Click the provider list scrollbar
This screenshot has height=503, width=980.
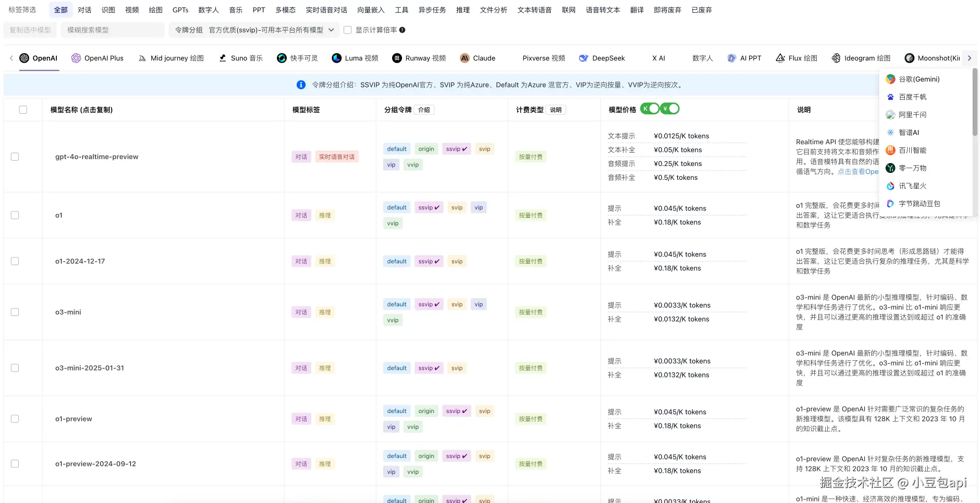click(975, 101)
